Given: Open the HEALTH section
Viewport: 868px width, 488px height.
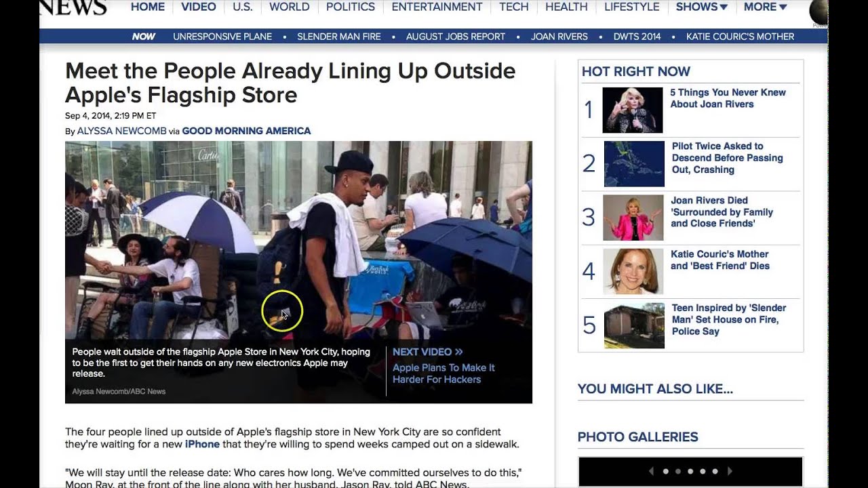Looking at the screenshot, I should pos(567,7).
